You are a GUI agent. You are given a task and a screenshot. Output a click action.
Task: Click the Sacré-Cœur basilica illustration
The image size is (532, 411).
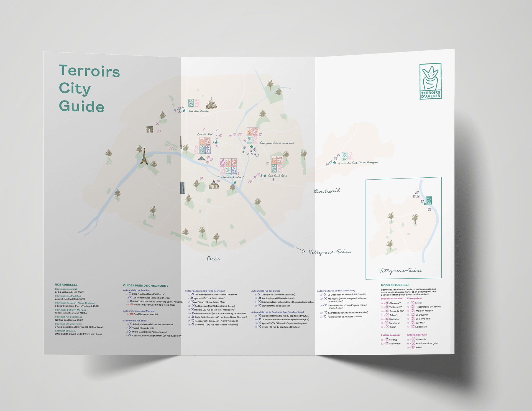click(x=211, y=103)
